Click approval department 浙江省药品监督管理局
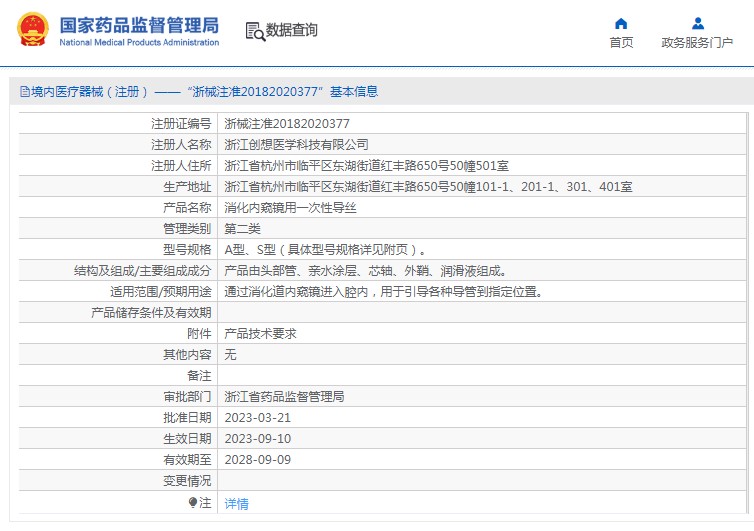Viewport: 754px width, 531px height. click(284, 397)
